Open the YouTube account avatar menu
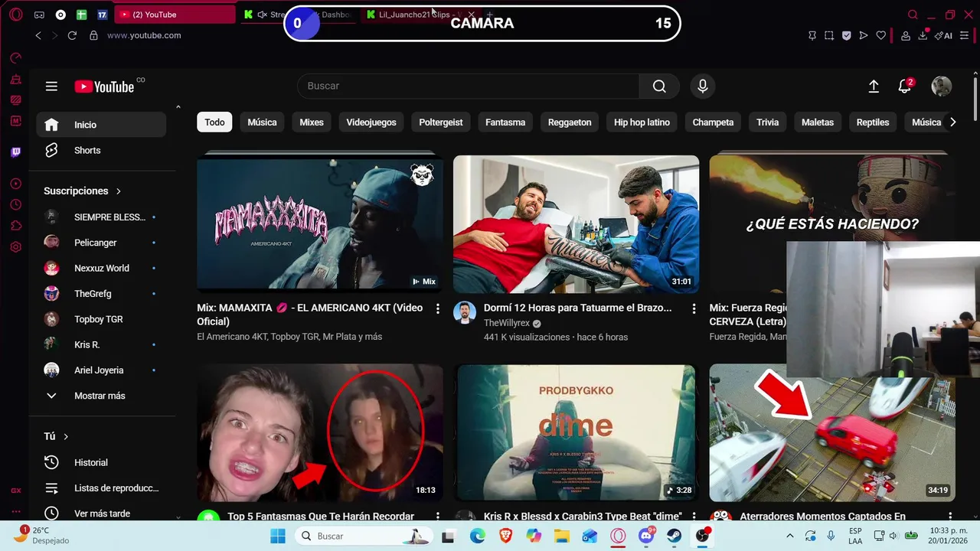This screenshot has height=551, width=980. click(942, 86)
